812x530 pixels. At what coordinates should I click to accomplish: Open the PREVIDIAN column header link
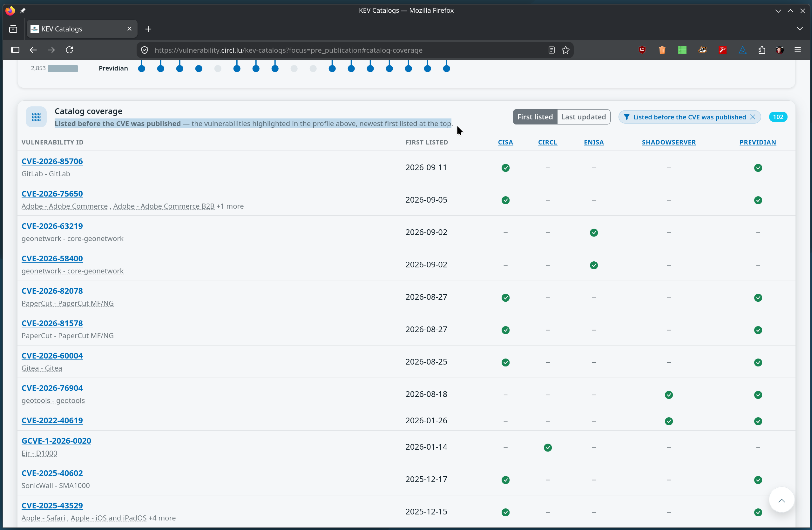[758, 142]
